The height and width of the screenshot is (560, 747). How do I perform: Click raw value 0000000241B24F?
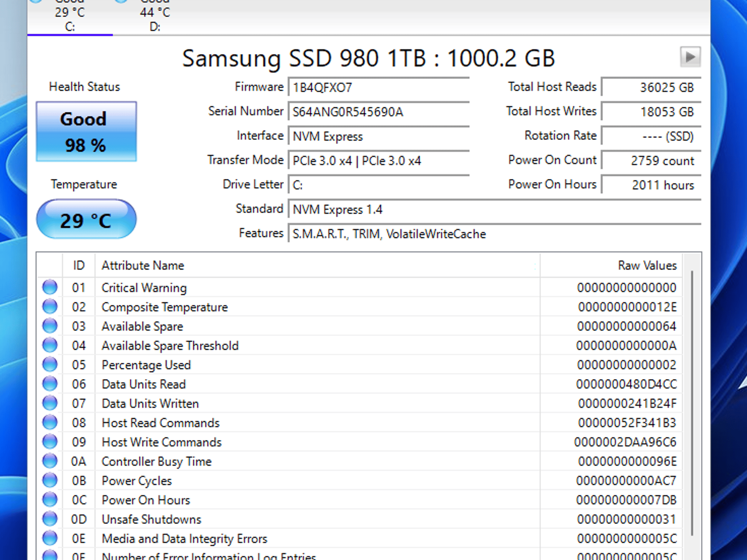tap(627, 404)
